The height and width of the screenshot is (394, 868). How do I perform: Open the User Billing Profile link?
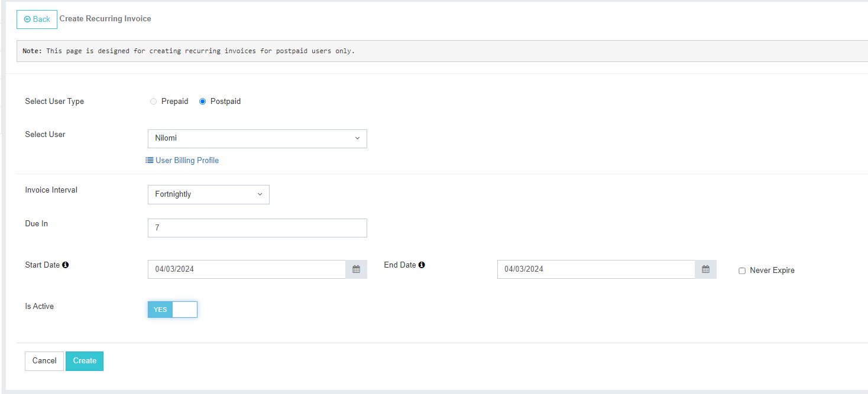click(x=187, y=161)
